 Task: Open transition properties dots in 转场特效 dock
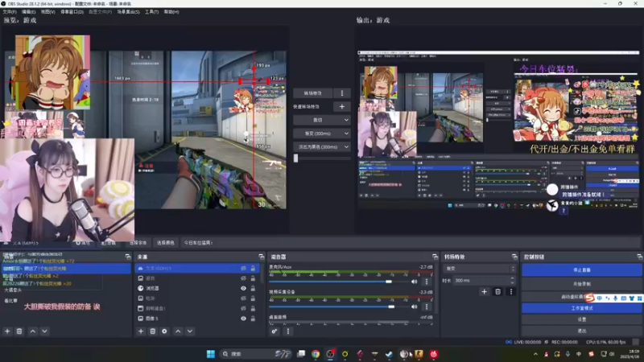[x=511, y=292]
